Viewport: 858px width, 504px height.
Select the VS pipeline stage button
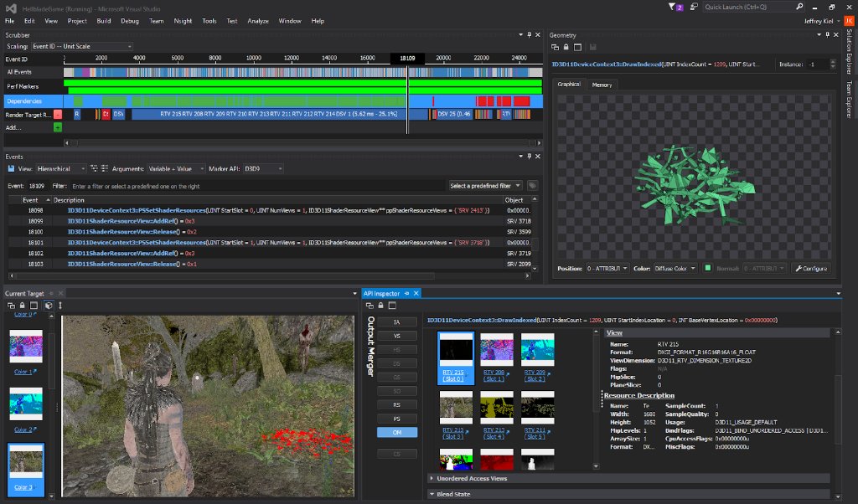396,337
